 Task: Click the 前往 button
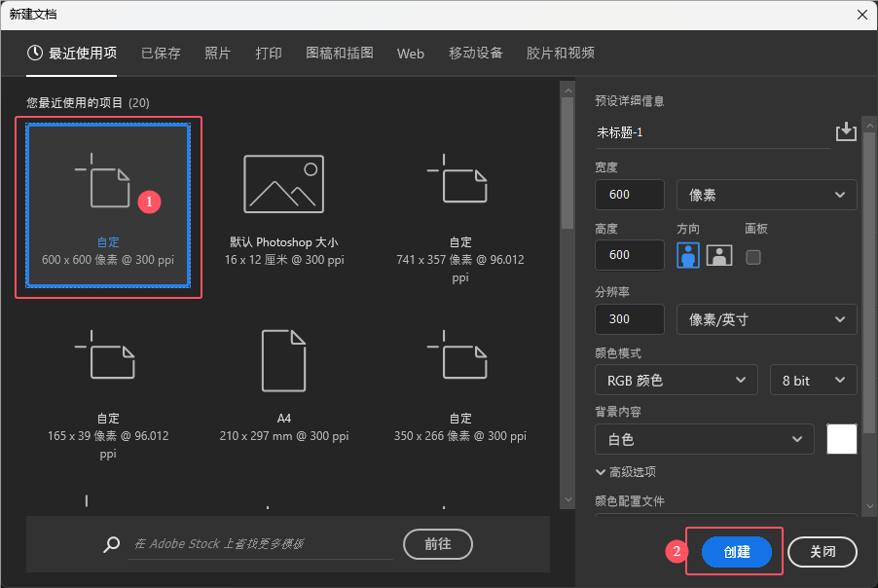[438, 544]
